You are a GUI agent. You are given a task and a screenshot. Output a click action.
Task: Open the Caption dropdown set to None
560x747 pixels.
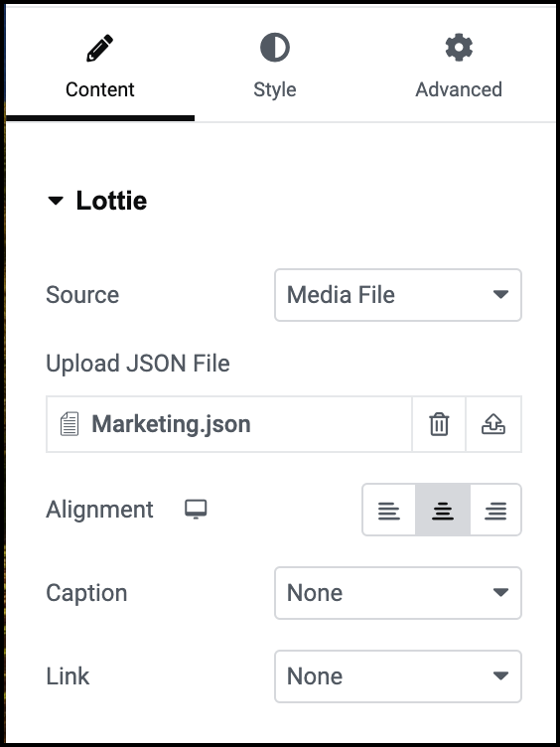pyautogui.click(x=398, y=593)
